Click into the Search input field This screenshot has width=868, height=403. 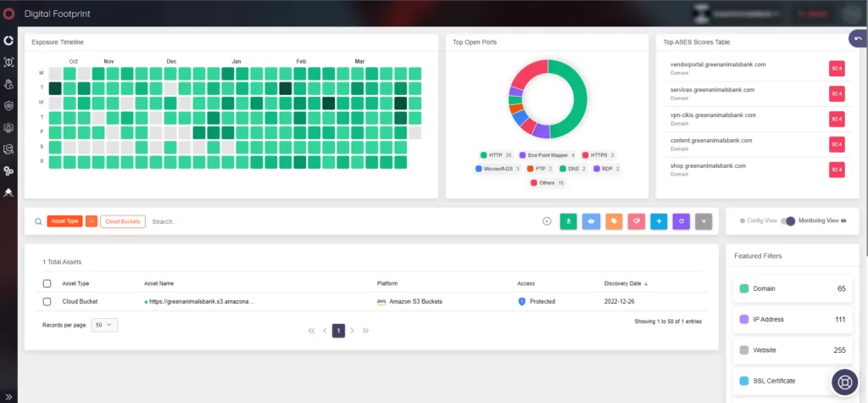[x=343, y=221]
